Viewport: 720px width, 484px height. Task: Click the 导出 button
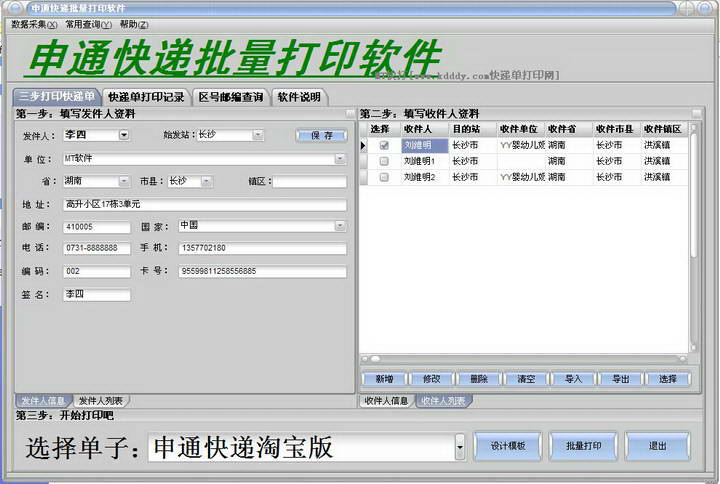pos(621,379)
